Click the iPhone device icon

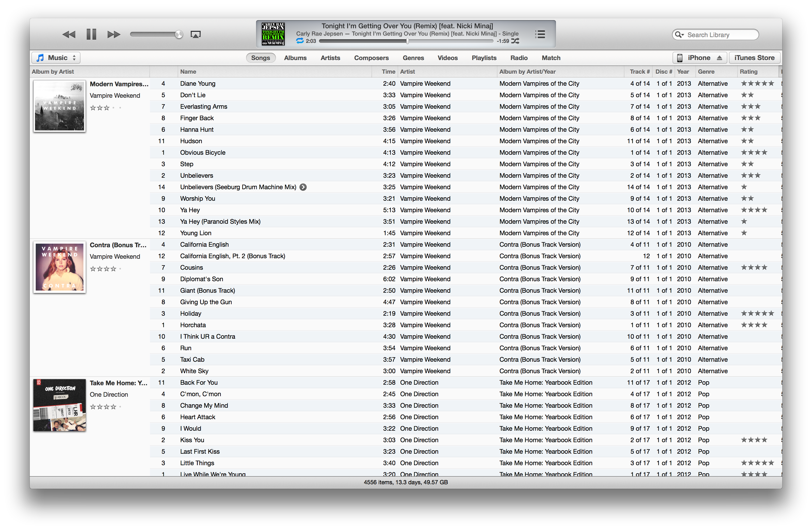(680, 58)
